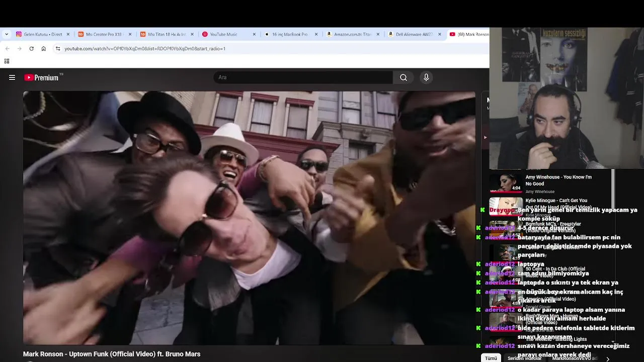Go back with the browser back arrow
This screenshot has width=644, height=362.
click(7, 49)
